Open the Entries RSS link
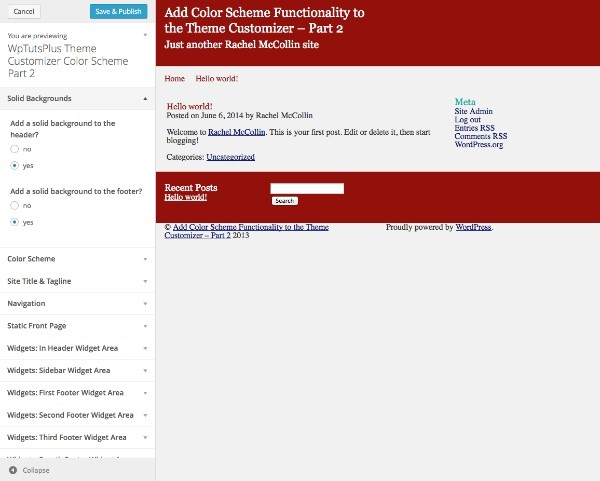600x481 pixels. click(474, 128)
